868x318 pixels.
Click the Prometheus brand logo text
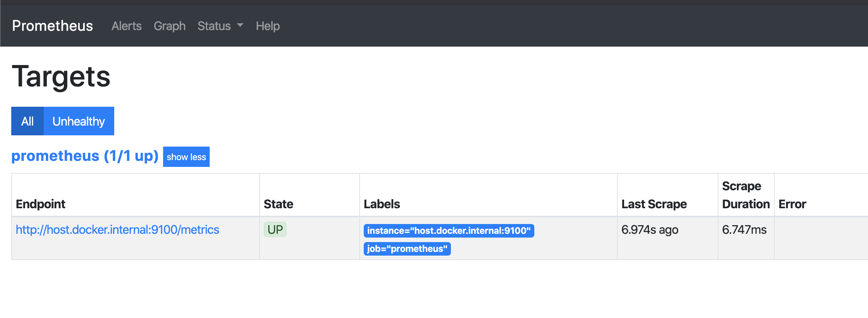pyautogui.click(x=52, y=26)
